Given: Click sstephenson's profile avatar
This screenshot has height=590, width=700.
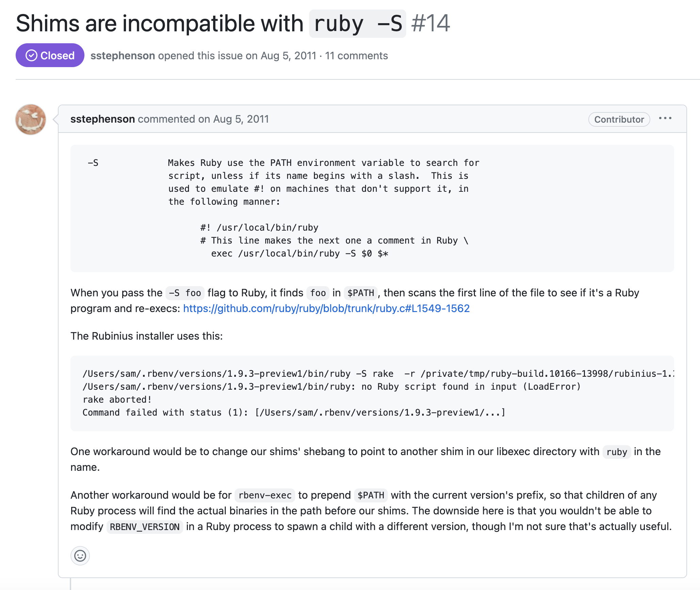Looking at the screenshot, I should (x=31, y=120).
